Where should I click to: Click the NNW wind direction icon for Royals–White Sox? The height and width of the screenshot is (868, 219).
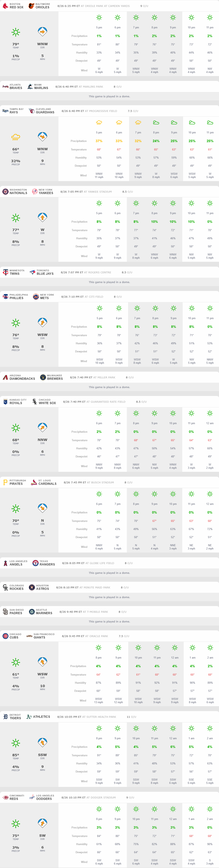point(42,428)
